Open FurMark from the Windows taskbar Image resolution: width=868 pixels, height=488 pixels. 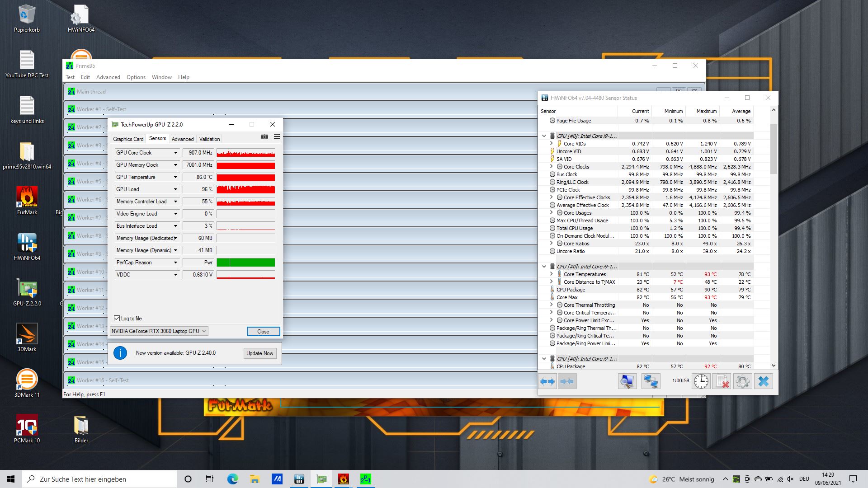[x=344, y=479]
